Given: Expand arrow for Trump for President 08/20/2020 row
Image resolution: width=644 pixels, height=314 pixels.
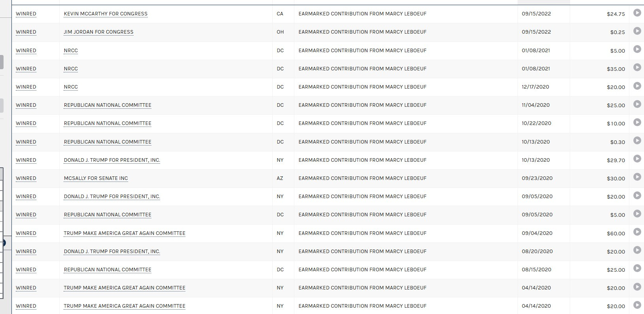Looking at the screenshot, I should coord(637,250).
